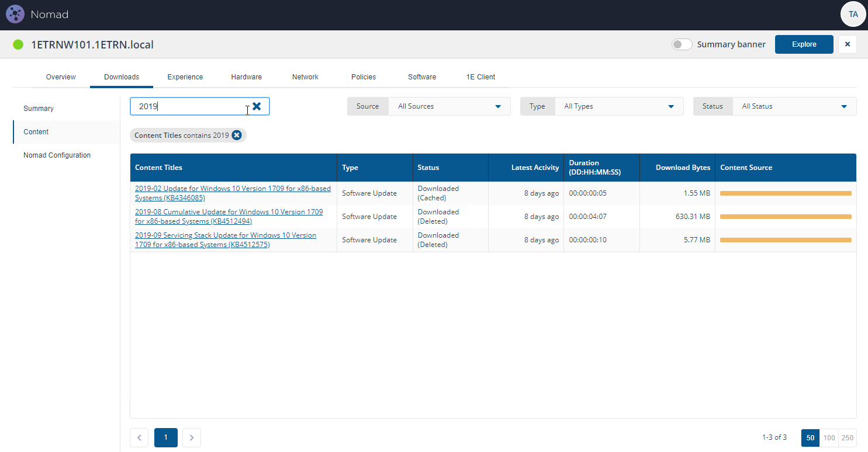868x452 pixels.
Task: Switch to the Downloads tab
Action: click(x=122, y=77)
